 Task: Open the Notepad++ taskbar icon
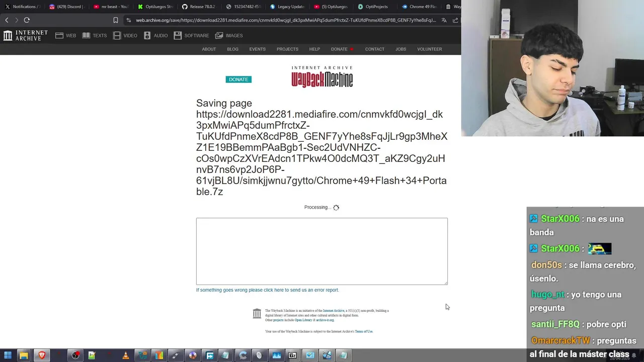tap(92, 355)
